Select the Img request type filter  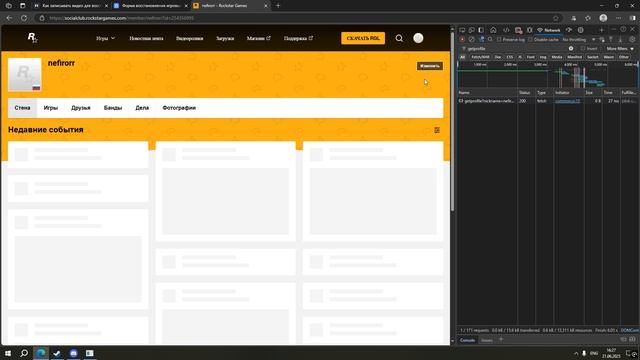click(x=543, y=57)
